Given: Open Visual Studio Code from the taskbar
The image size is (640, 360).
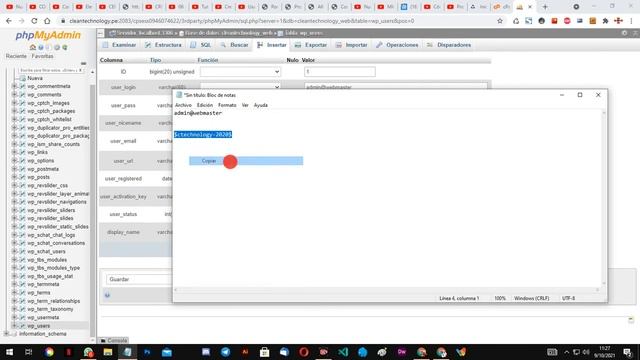Looking at the screenshot, I should tap(343, 352).
